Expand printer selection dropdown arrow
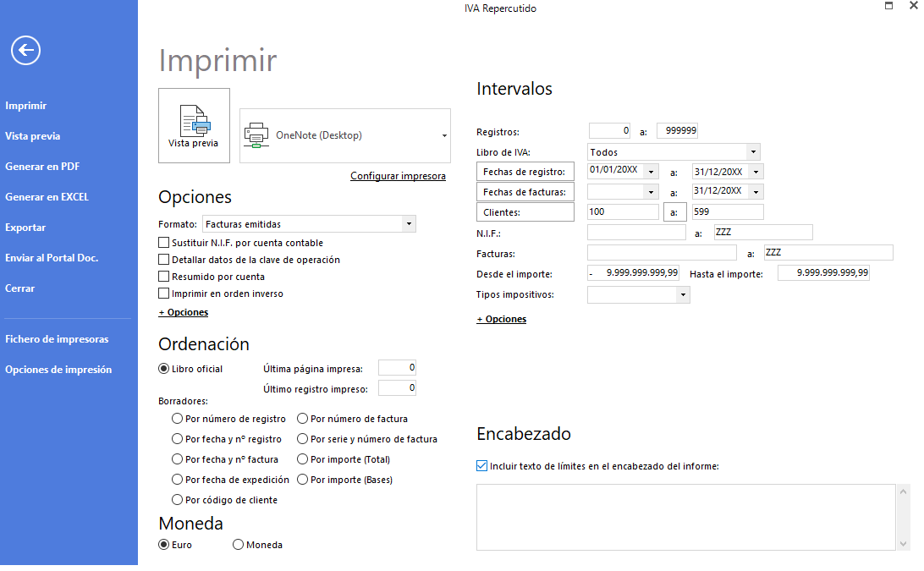The width and height of the screenshot is (924, 571). tap(444, 135)
